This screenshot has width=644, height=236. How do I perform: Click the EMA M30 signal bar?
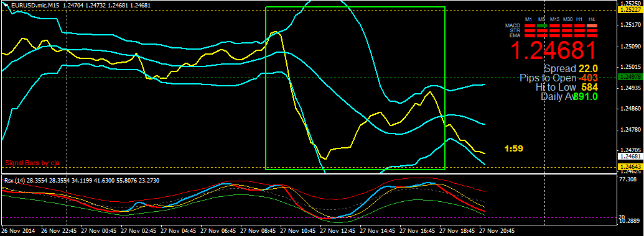(567, 35)
